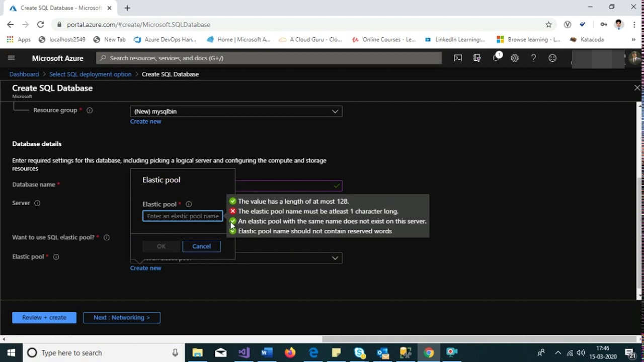Click the Review + create button
This screenshot has height=362, width=644.
(x=44, y=317)
